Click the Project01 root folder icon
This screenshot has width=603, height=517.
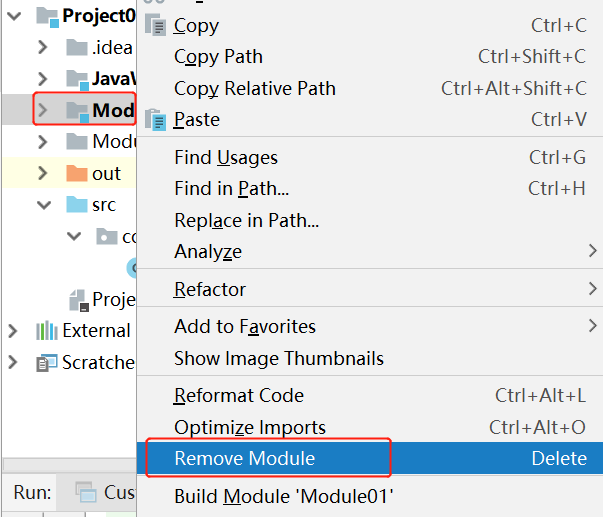(x=47, y=15)
